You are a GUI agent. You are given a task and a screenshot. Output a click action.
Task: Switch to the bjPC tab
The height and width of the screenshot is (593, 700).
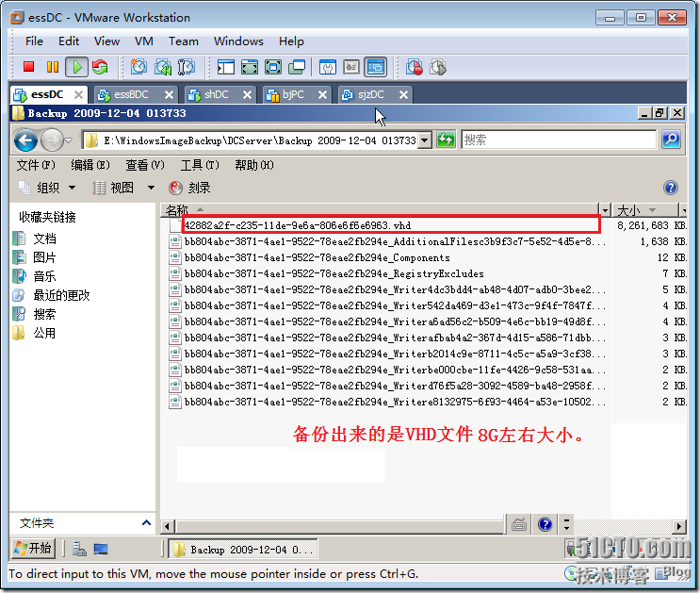pyautogui.click(x=293, y=94)
